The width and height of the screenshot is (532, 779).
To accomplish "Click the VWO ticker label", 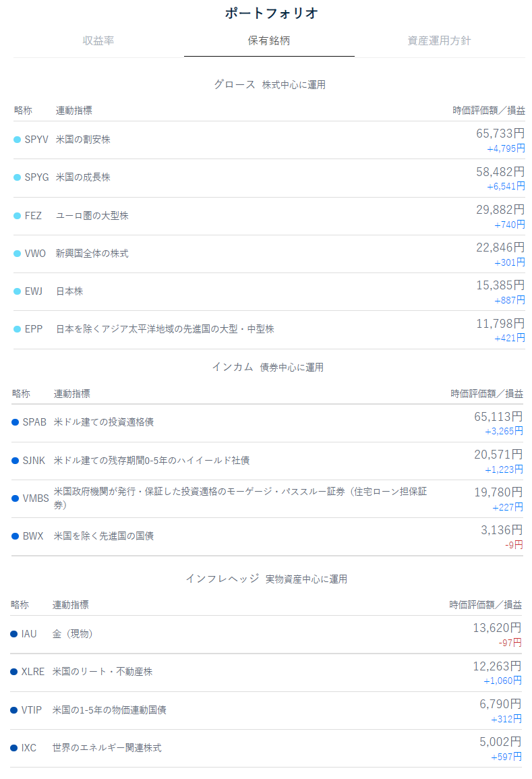I will [35, 254].
